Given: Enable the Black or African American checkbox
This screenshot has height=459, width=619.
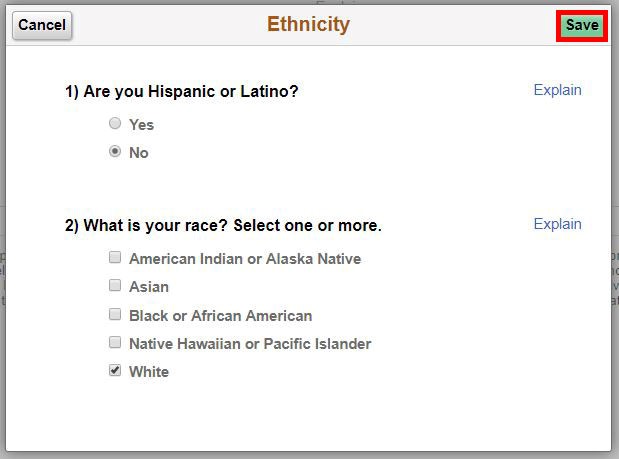Looking at the screenshot, I should click(x=115, y=314).
